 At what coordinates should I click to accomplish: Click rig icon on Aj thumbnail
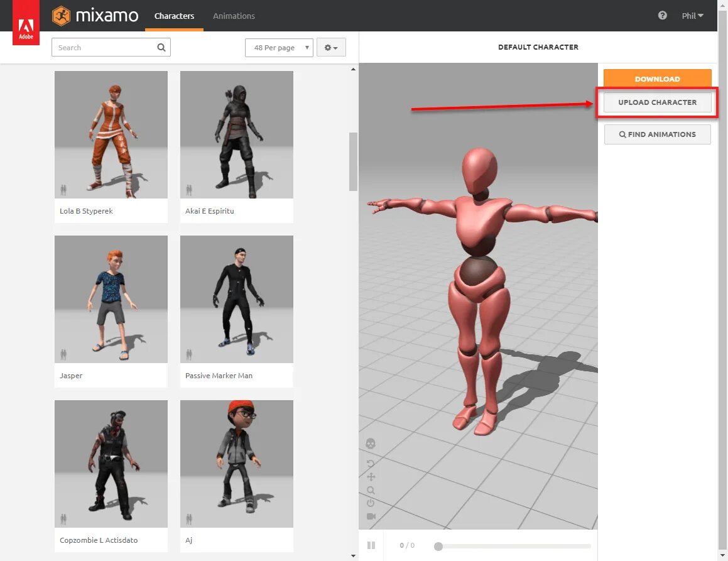pyautogui.click(x=189, y=519)
